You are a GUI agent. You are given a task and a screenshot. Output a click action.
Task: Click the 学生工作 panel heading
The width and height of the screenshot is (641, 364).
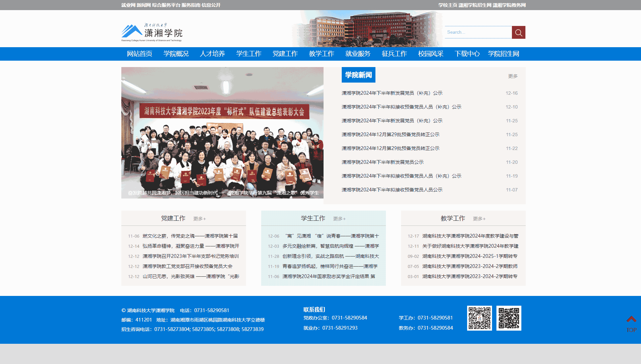(313, 218)
